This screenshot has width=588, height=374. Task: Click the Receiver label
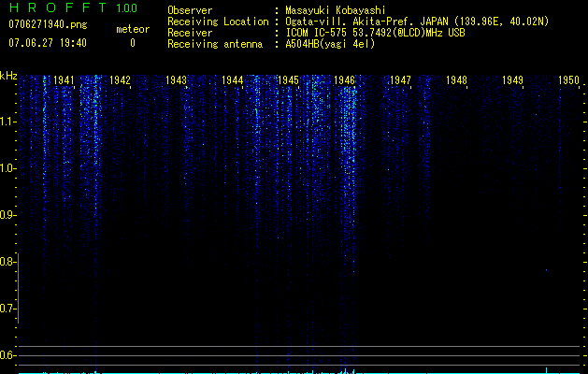point(190,33)
